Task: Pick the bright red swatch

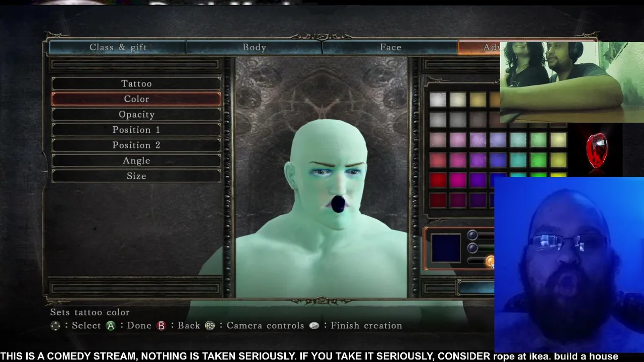Action: [x=438, y=180]
